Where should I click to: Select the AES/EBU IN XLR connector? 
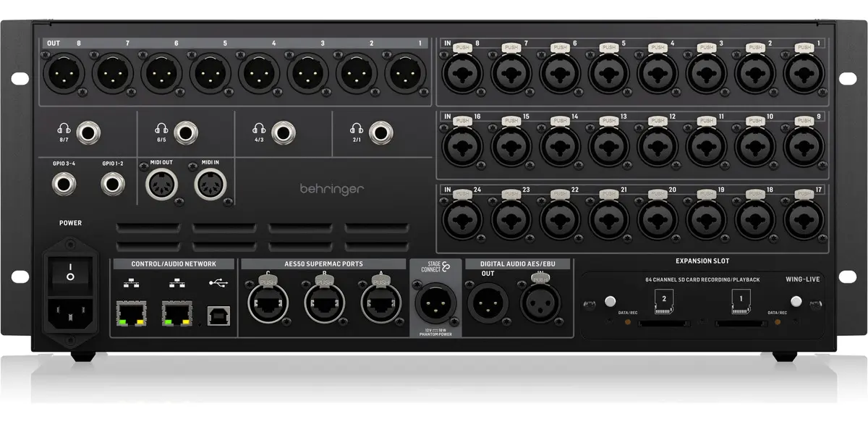click(540, 302)
